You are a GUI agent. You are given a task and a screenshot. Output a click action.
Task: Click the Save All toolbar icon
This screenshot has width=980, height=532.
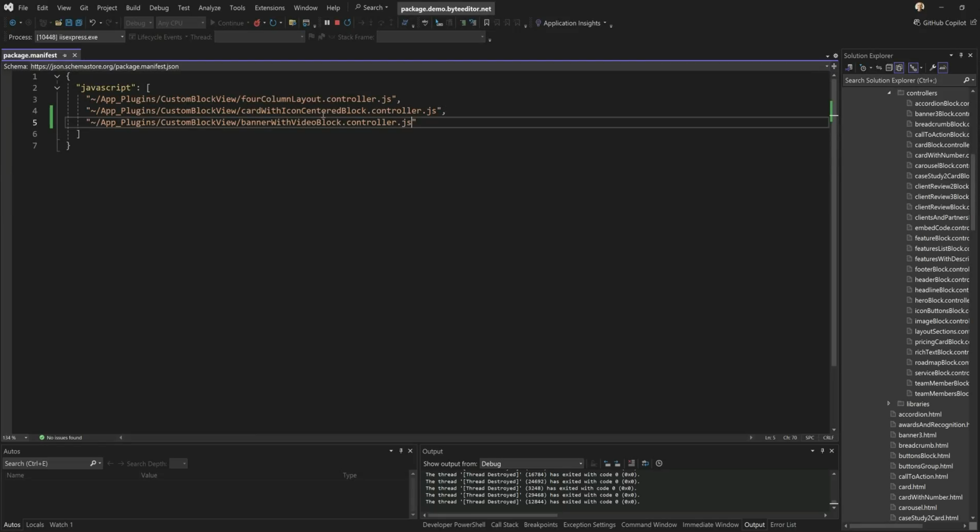tap(79, 23)
